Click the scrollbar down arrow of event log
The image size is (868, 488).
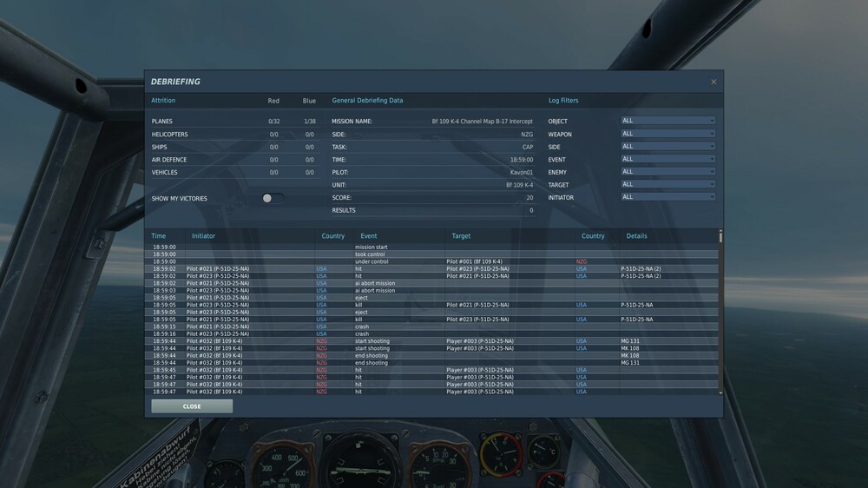(720, 392)
